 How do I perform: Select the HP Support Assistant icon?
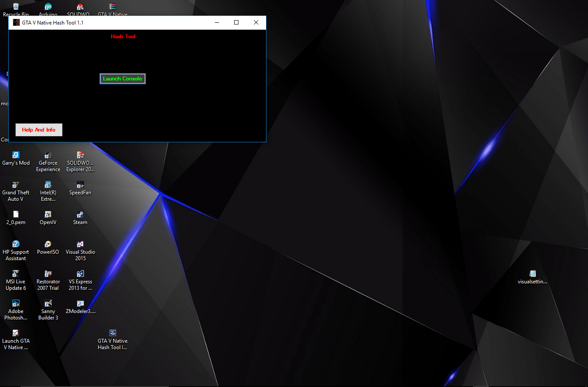(x=16, y=251)
